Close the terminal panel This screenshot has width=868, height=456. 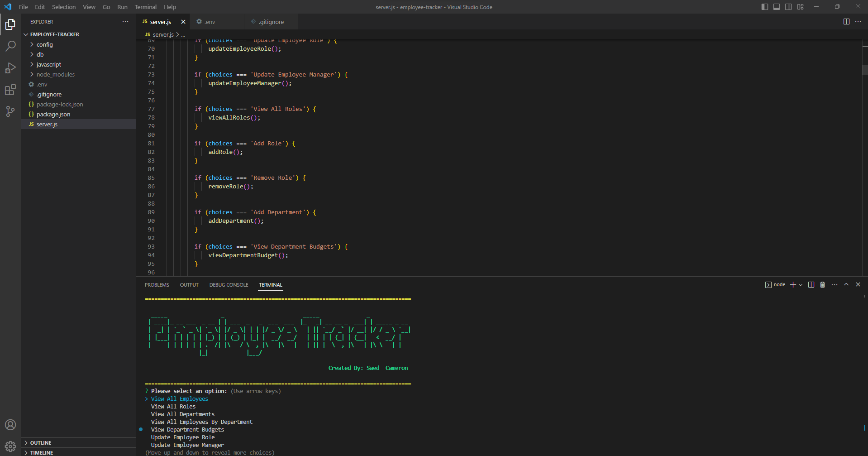click(x=858, y=285)
